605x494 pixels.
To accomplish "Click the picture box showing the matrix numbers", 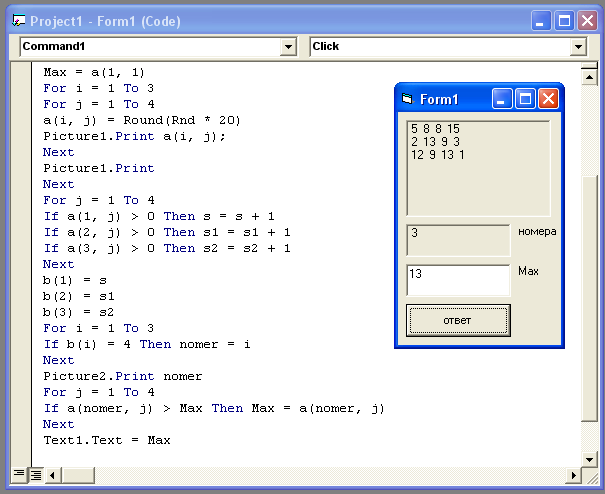I will pos(478,168).
